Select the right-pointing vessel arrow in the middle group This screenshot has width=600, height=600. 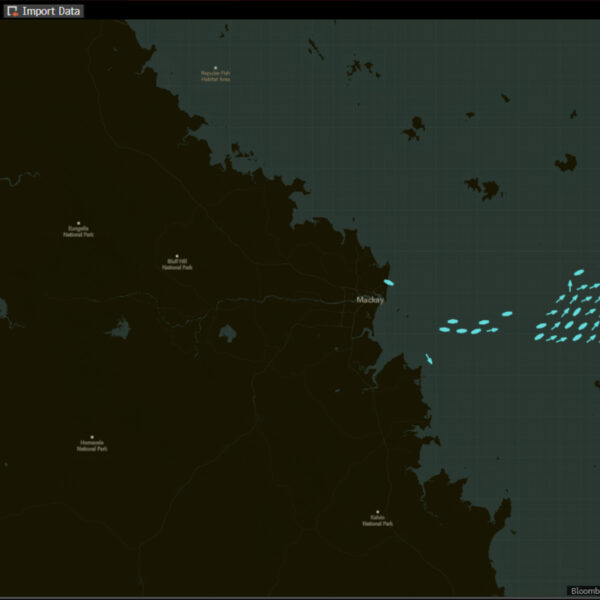(492, 330)
